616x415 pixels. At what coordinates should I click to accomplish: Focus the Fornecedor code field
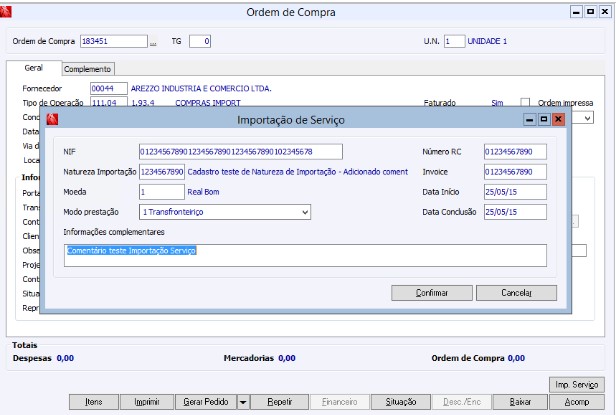(109, 88)
